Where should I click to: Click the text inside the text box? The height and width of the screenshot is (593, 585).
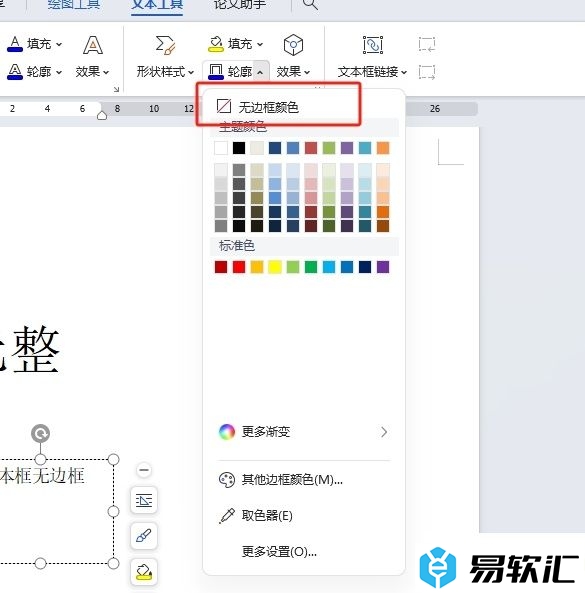tap(42, 476)
